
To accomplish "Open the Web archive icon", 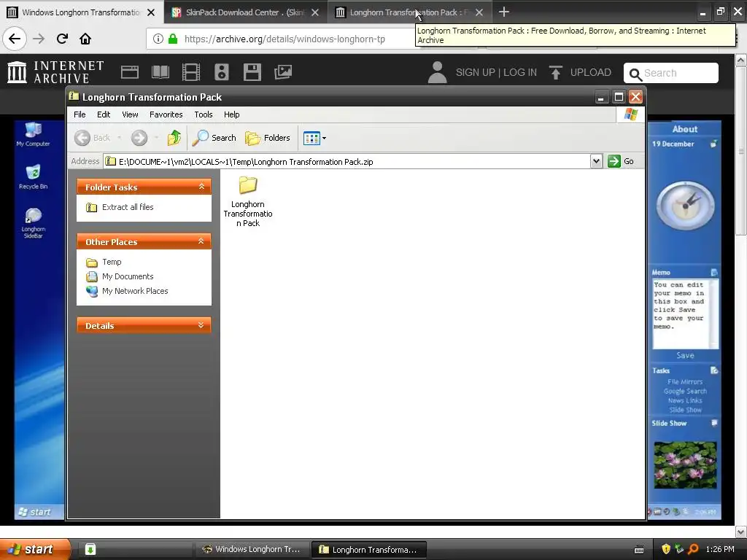I will click(x=130, y=72).
